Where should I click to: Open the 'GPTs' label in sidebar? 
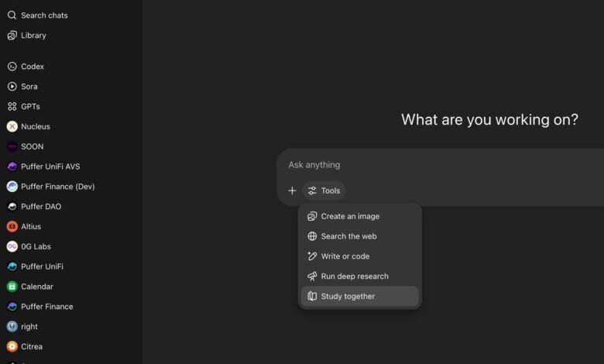30,107
